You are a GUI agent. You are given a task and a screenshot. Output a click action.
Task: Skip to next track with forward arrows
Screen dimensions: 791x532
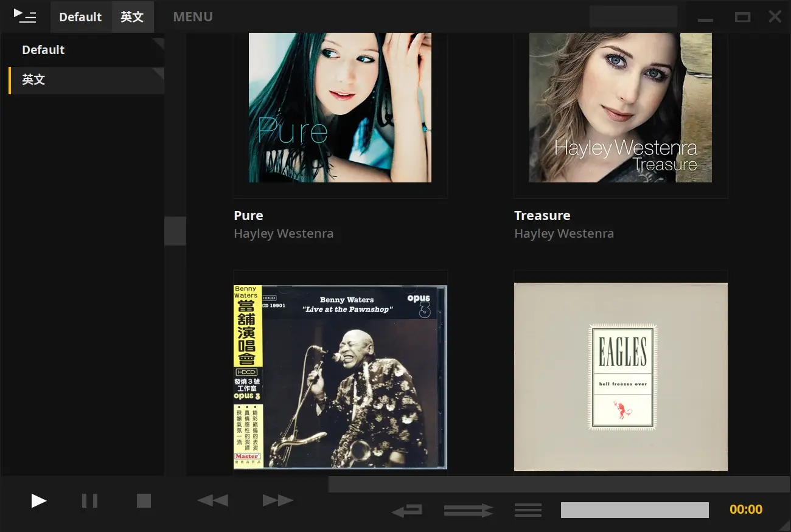point(278,500)
